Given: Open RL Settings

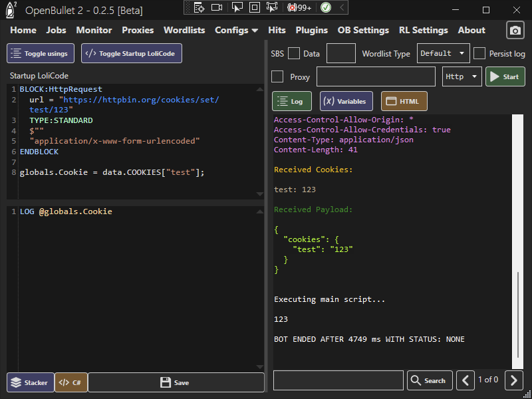Looking at the screenshot, I should click(424, 30).
